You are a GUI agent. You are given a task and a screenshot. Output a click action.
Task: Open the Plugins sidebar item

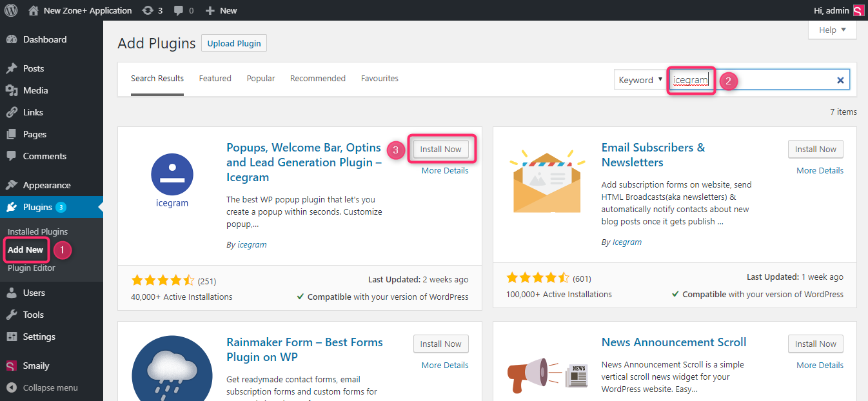[x=52, y=207]
